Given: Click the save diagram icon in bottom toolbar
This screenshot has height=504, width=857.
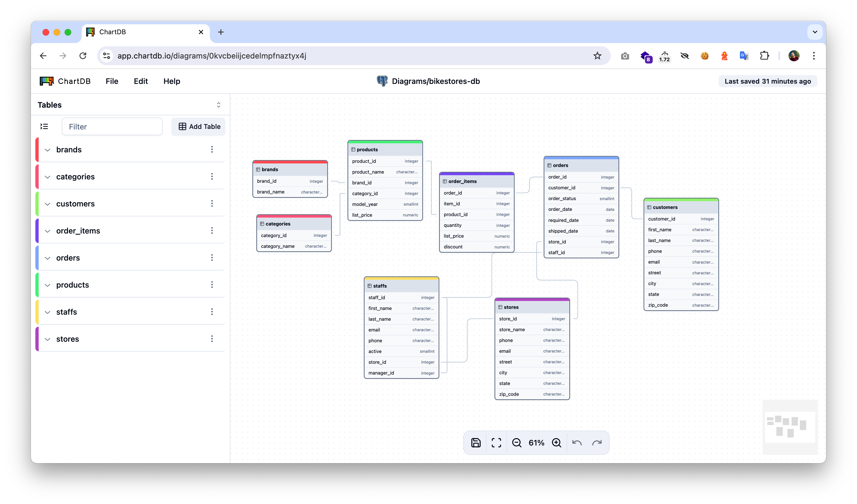Looking at the screenshot, I should pos(476,442).
